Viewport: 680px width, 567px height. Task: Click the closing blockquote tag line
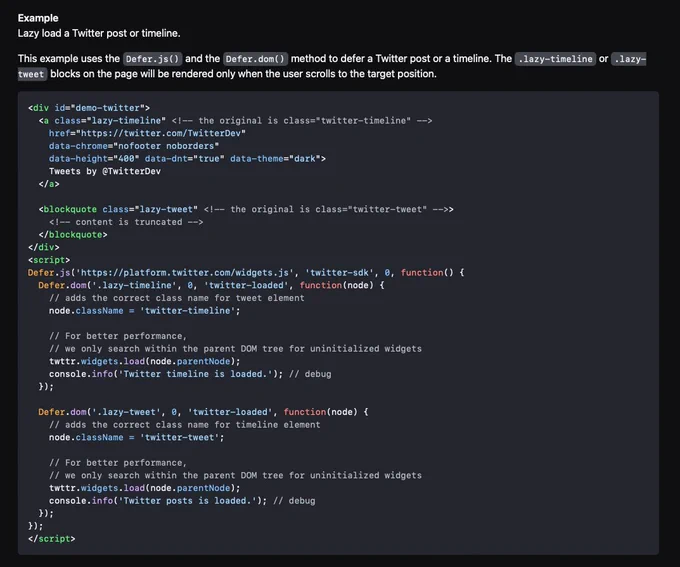[x=73, y=235]
